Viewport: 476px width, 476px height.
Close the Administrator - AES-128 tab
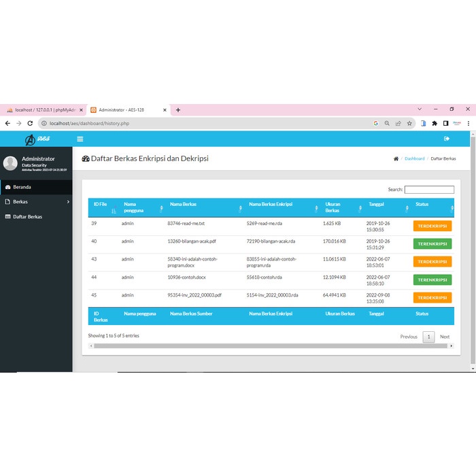165,110
